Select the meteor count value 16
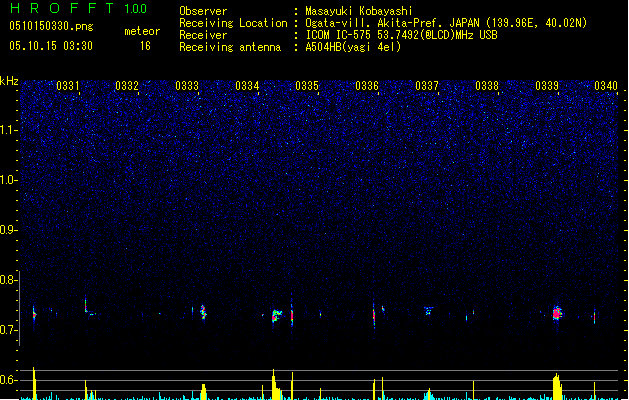Screen dimensions: 629x400 [x=145, y=46]
